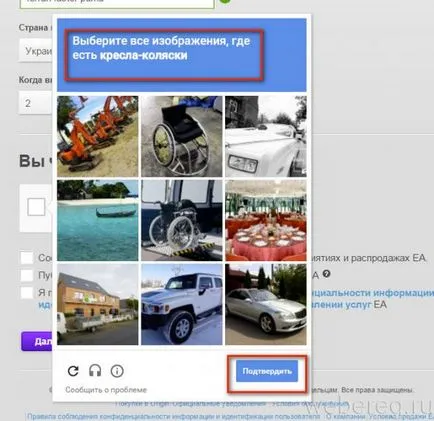This screenshot has width=434, height=421.
Task: Select the white Hummer SUV image
Action: pos(182,304)
